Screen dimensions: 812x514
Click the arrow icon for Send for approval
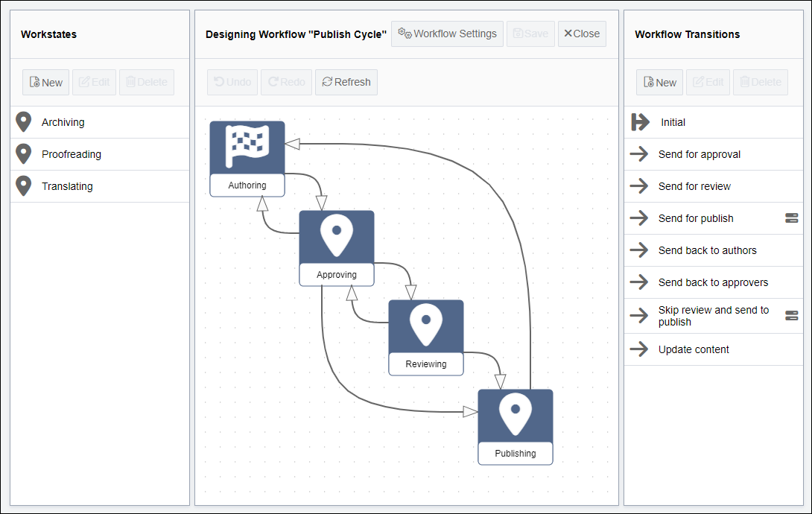point(639,154)
